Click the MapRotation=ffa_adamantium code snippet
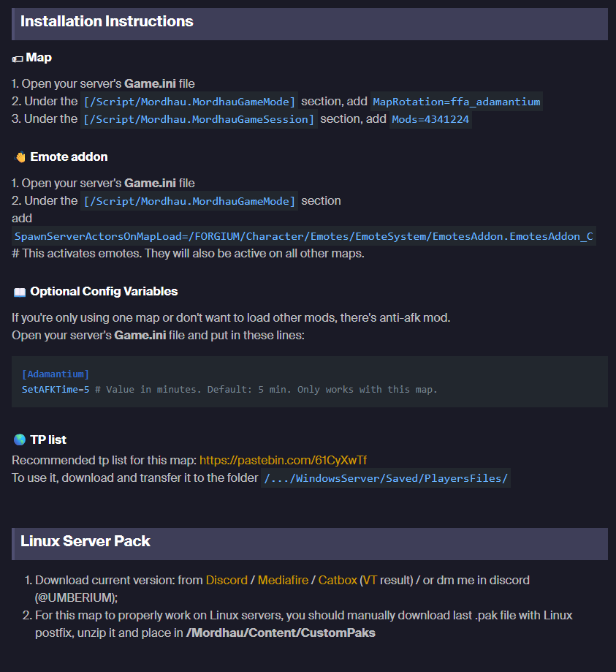616x672 pixels. 457,102
